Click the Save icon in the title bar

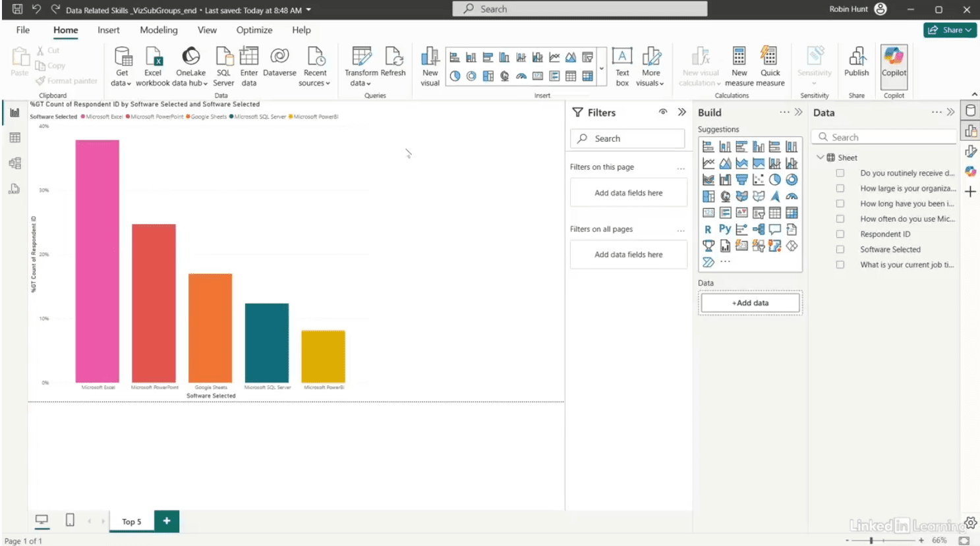pyautogui.click(x=17, y=9)
